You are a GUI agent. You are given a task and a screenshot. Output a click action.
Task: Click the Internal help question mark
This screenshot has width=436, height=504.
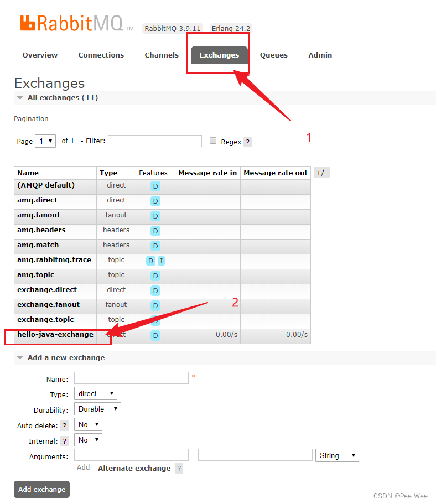[x=65, y=441]
